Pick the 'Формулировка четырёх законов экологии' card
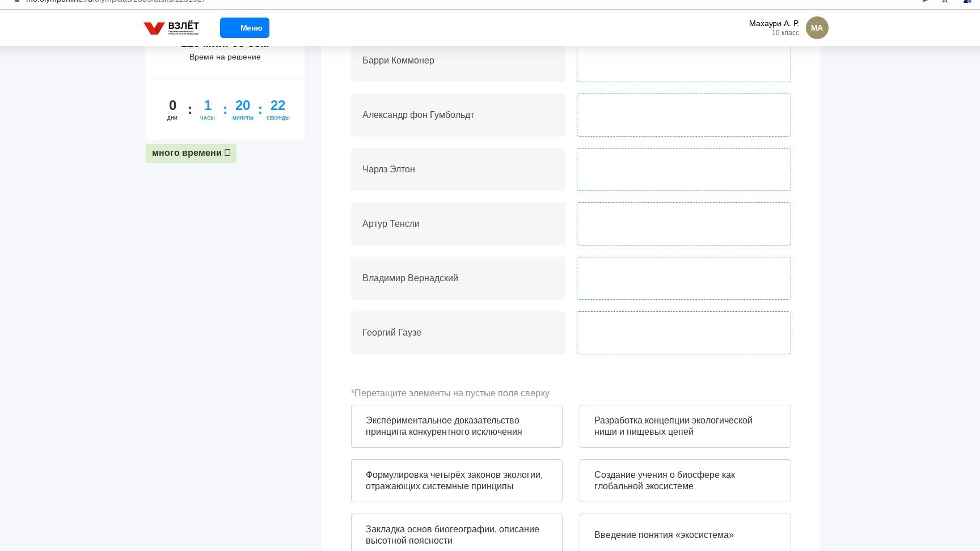 coord(457,481)
